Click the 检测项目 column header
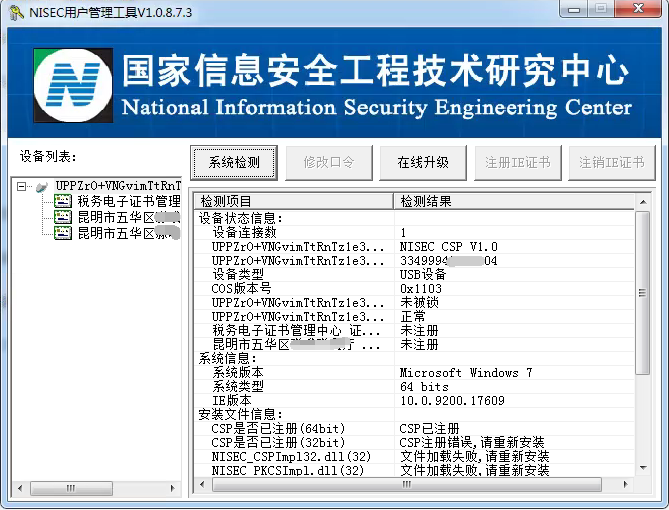 tap(294, 201)
